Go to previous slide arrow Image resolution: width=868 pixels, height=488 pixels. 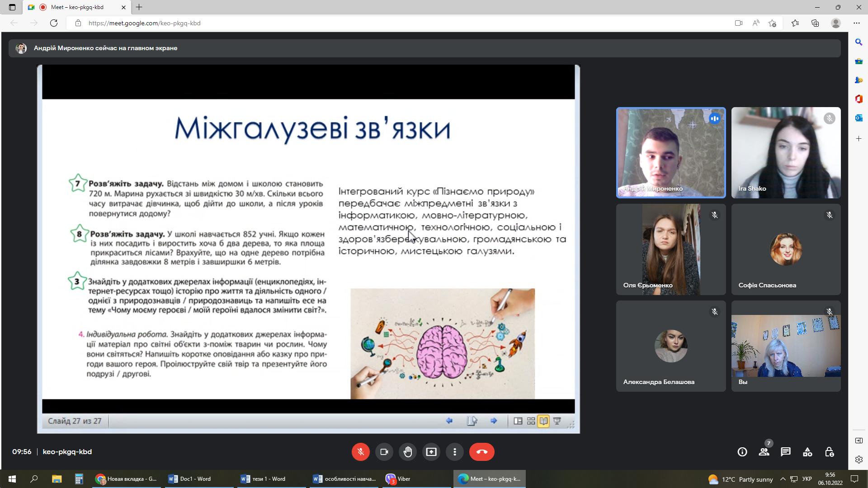click(x=449, y=421)
